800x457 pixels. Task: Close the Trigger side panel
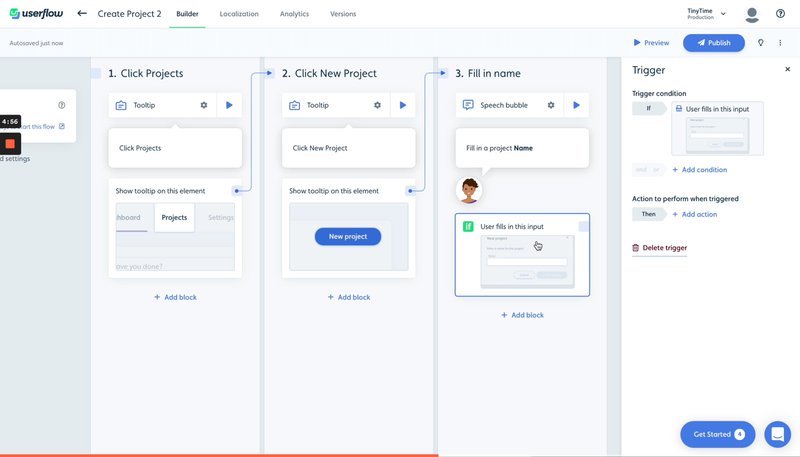pos(787,70)
